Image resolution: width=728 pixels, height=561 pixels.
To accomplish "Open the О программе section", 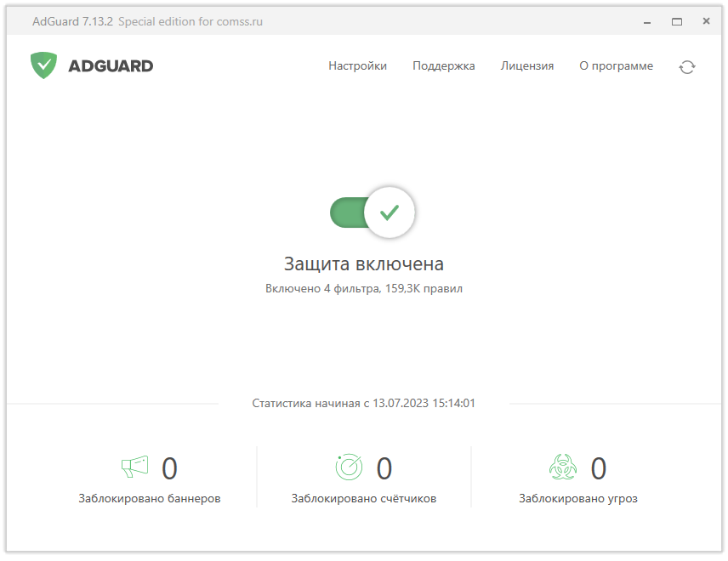I will click(x=616, y=66).
